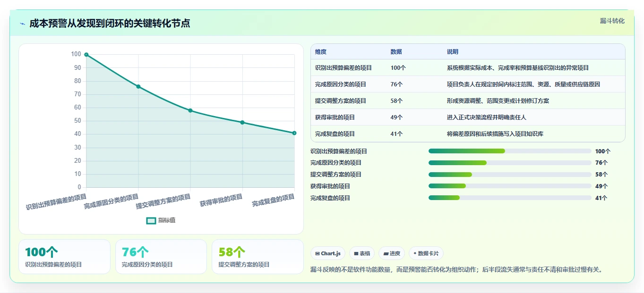Click the description 形成资源调整、范围变更或计划修订方案
644x293 pixels.
498,101
